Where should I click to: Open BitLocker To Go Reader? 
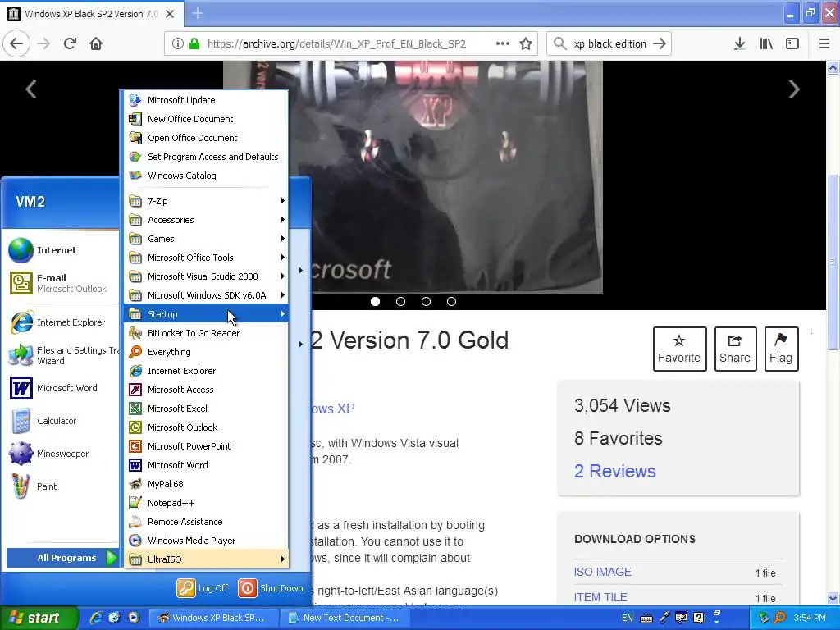(x=206, y=333)
